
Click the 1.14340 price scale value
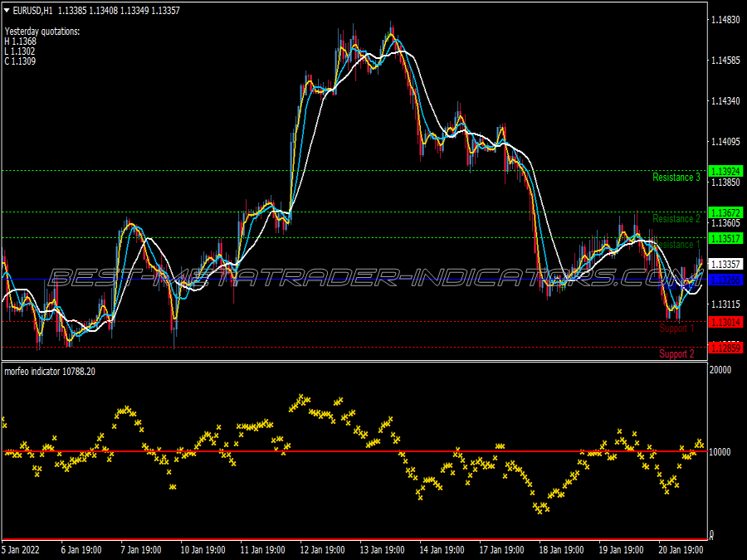point(725,101)
